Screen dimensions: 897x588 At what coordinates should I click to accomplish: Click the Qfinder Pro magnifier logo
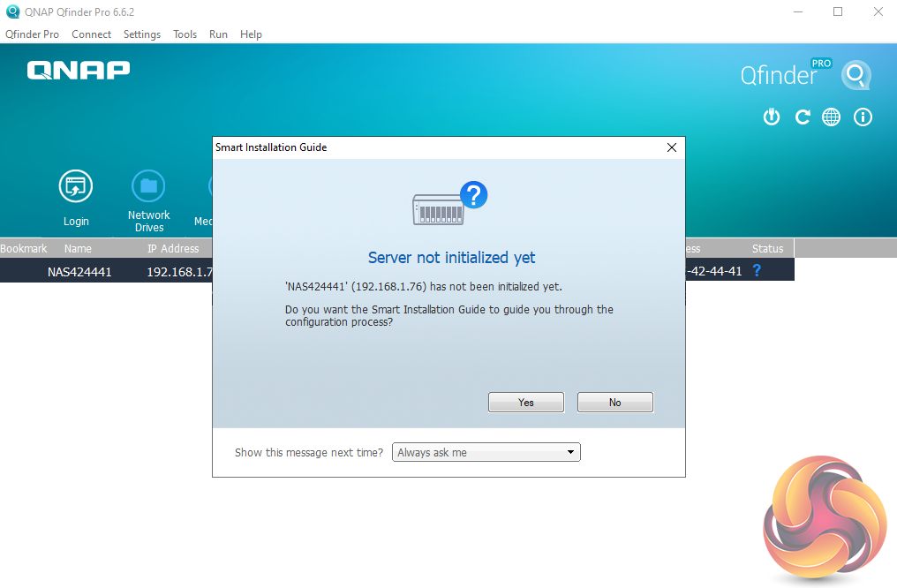pos(856,75)
